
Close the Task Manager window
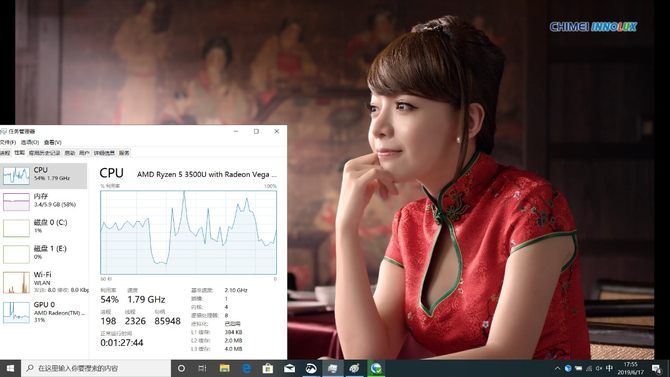[276, 131]
